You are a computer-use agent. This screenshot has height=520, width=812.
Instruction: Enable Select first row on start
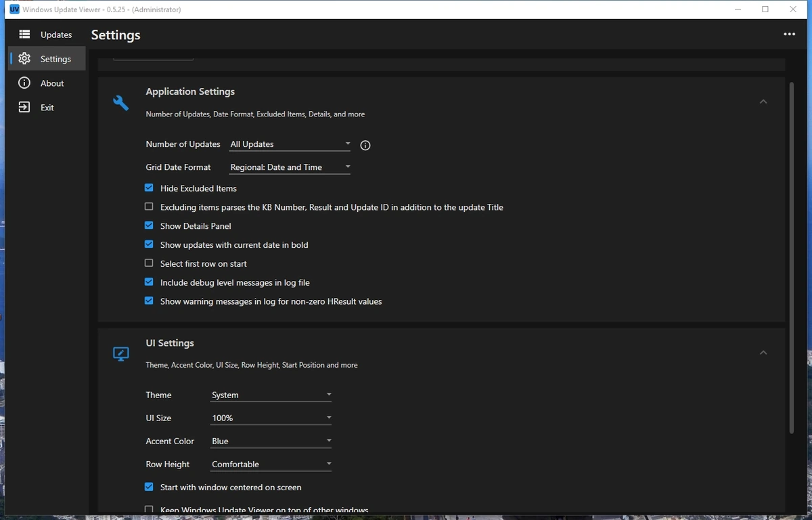pos(149,263)
